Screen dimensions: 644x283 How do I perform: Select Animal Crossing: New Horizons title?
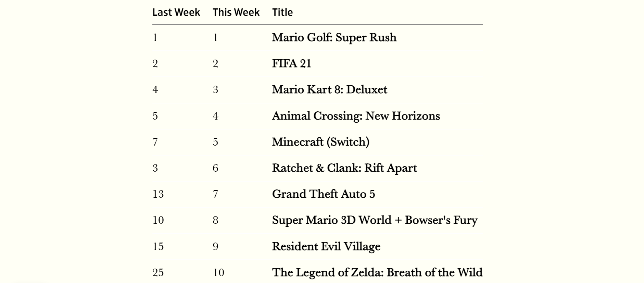coord(356,116)
